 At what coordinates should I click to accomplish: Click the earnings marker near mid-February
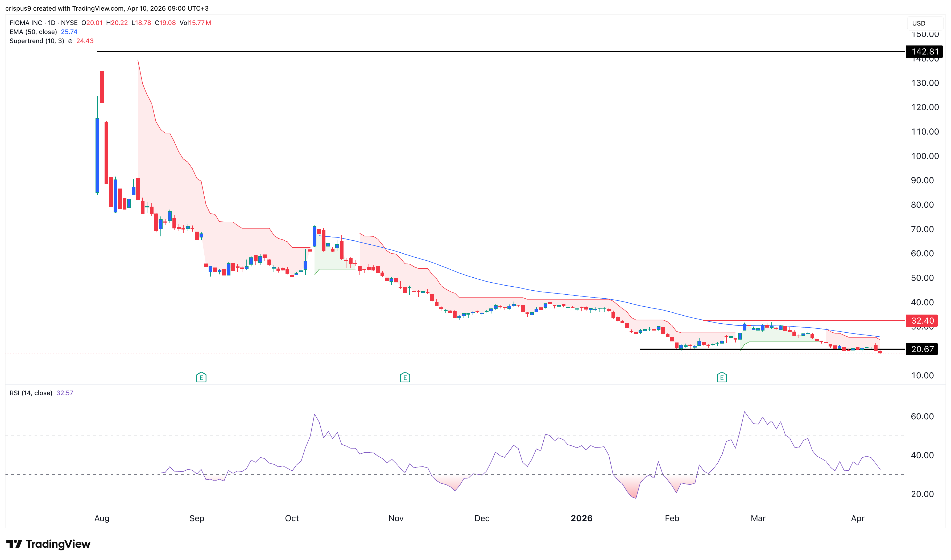[x=721, y=377]
